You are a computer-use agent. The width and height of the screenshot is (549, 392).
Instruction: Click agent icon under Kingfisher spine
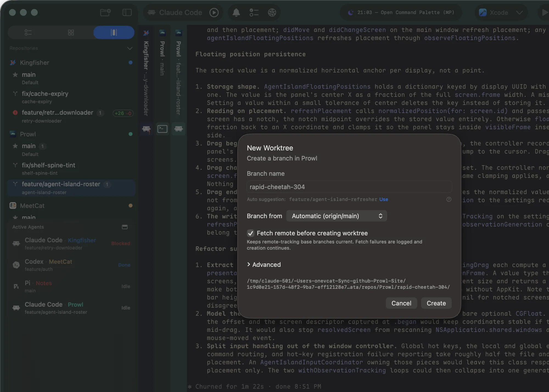pyautogui.click(x=146, y=129)
